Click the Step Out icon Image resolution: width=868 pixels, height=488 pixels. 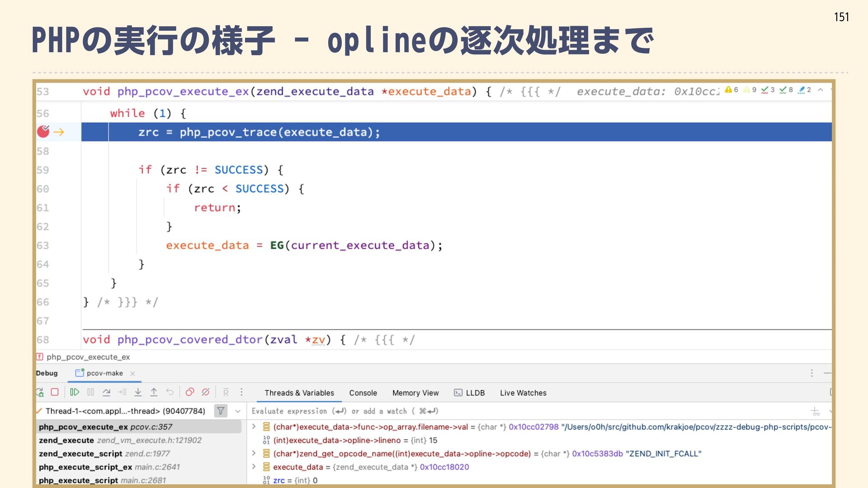pyautogui.click(x=154, y=392)
